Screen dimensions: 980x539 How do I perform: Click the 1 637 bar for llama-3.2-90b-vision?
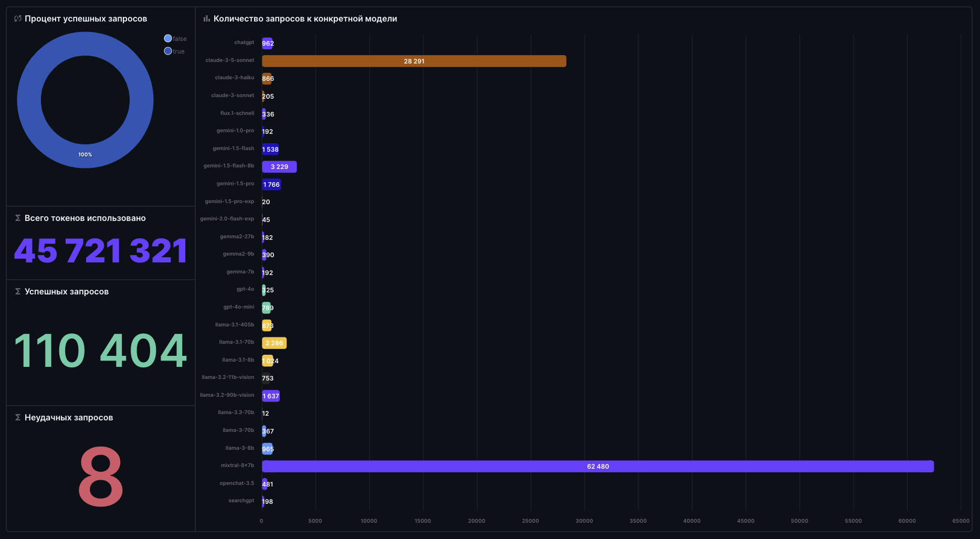point(271,396)
